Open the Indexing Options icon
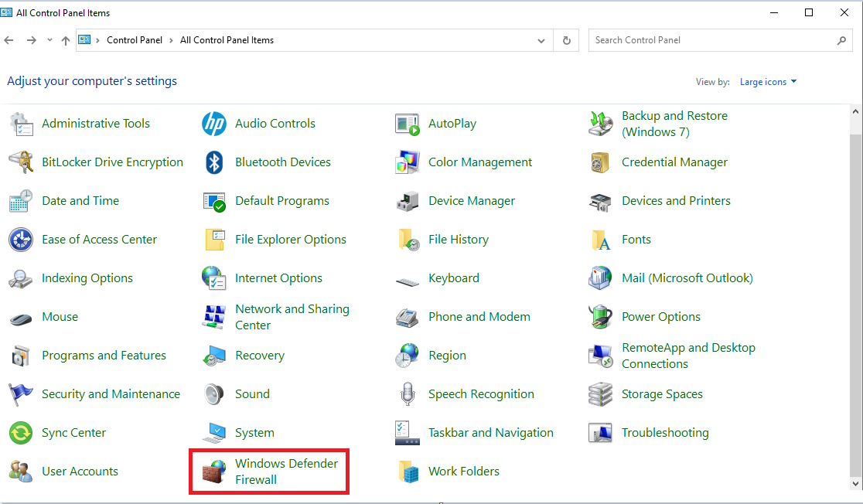This screenshot has width=863, height=504. [x=22, y=278]
